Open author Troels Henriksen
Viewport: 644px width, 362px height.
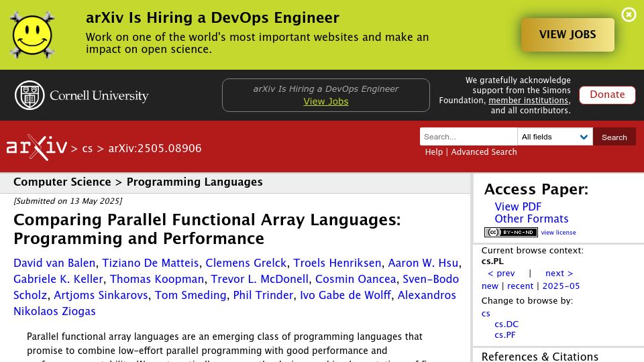tap(337, 263)
